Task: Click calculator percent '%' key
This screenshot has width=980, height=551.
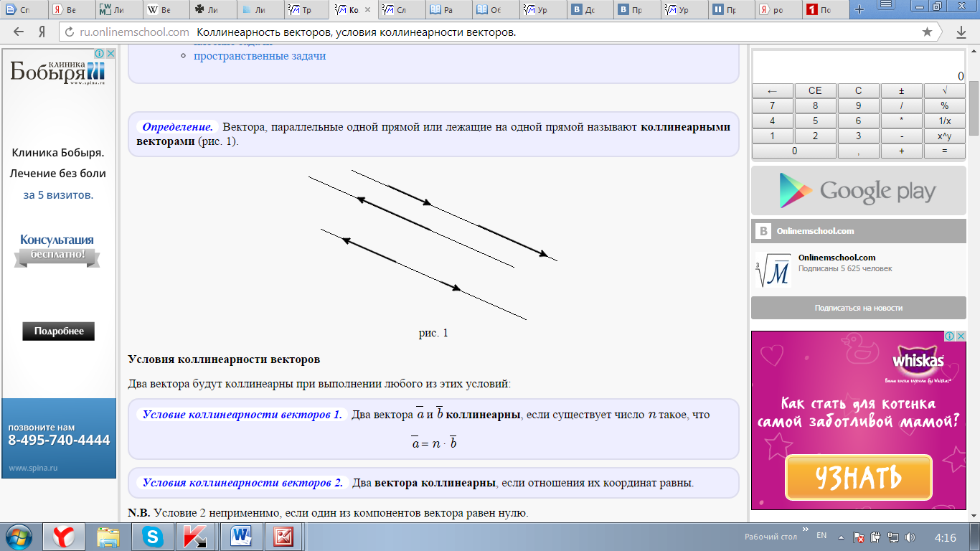Action: [x=944, y=106]
